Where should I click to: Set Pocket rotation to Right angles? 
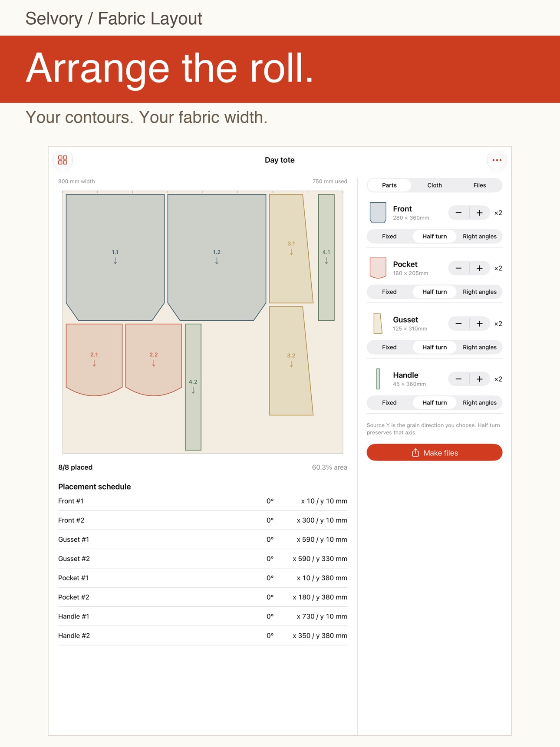tap(480, 292)
